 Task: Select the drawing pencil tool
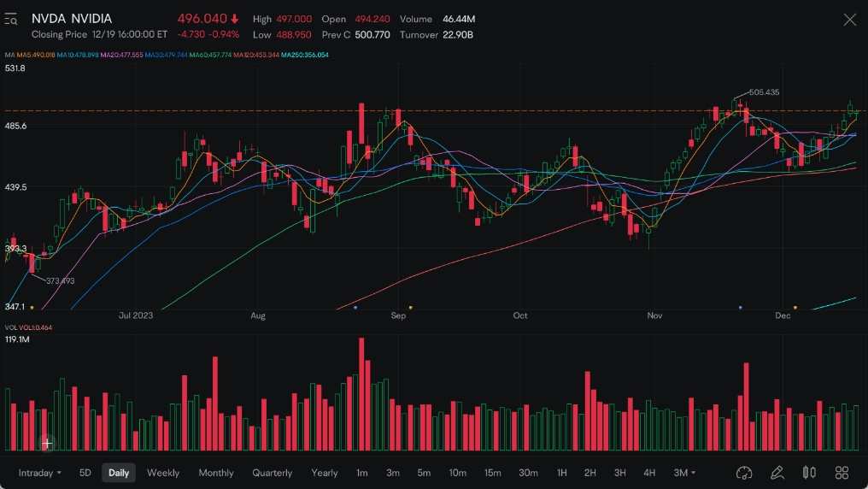tap(777, 473)
